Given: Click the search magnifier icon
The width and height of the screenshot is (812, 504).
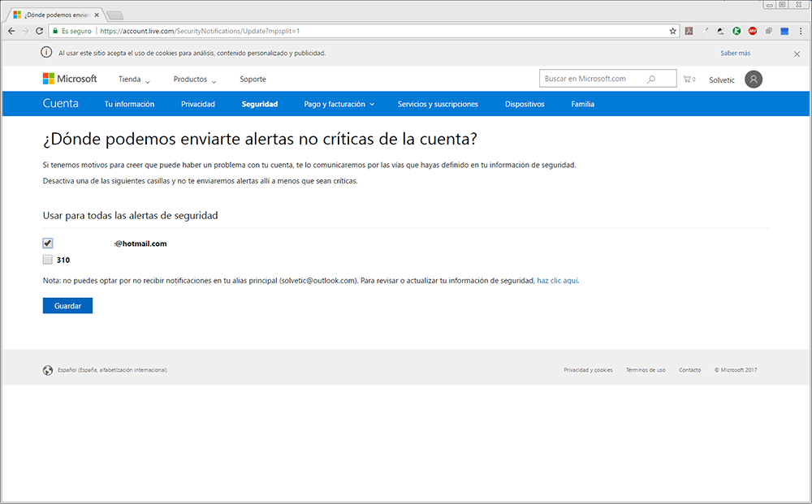Looking at the screenshot, I should [x=651, y=79].
